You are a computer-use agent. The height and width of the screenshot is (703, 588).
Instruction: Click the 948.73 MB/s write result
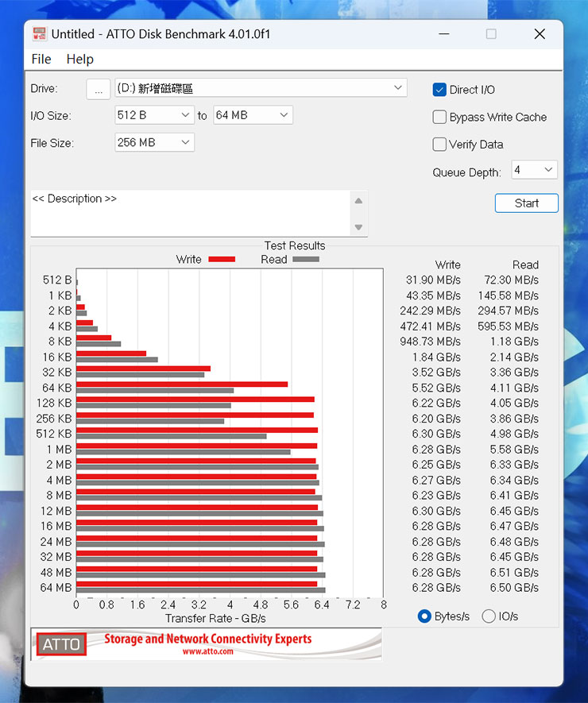click(x=430, y=342)
